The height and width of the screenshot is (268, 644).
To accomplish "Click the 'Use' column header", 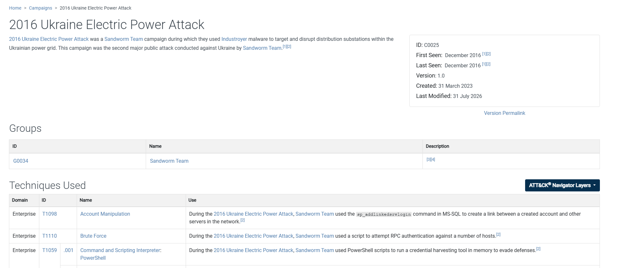I will pos(192,200).
